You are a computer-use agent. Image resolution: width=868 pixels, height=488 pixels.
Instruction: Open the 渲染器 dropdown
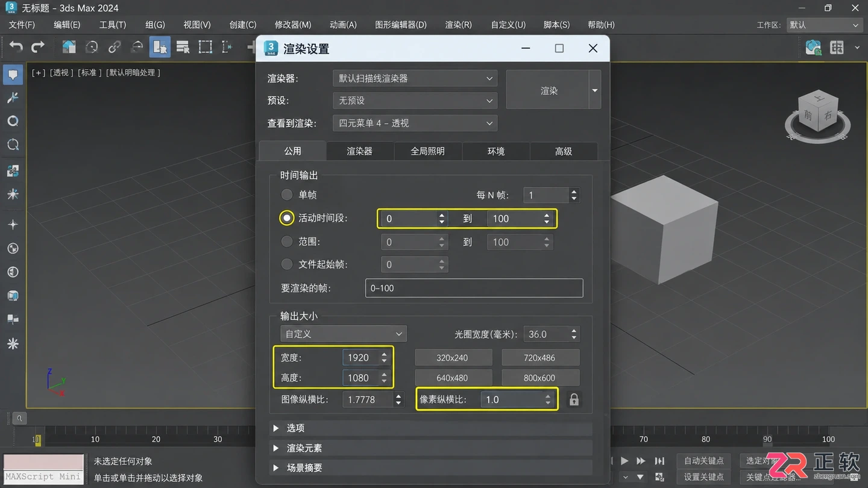415,78
